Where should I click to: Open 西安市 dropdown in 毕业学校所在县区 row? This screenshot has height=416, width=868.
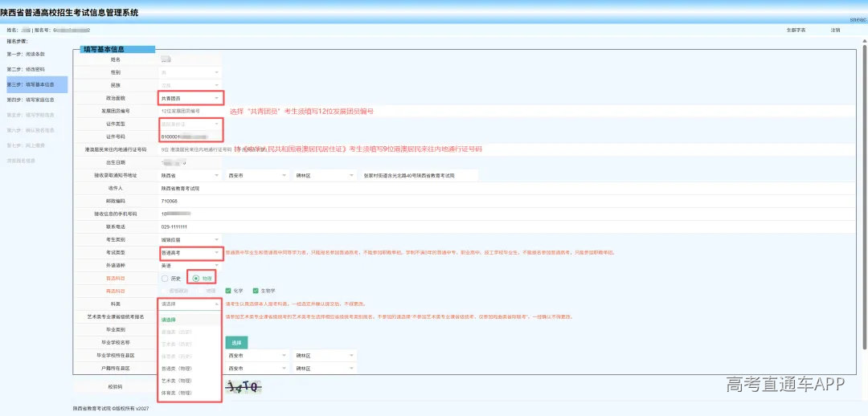tap(257, 355)
